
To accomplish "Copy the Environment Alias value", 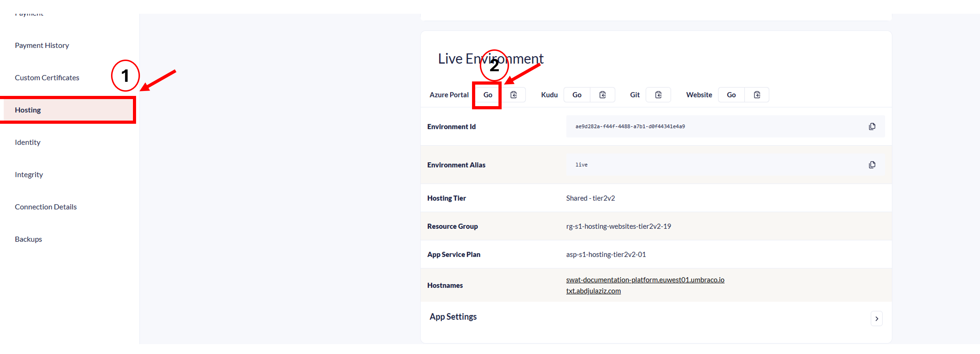I will 872,165.
